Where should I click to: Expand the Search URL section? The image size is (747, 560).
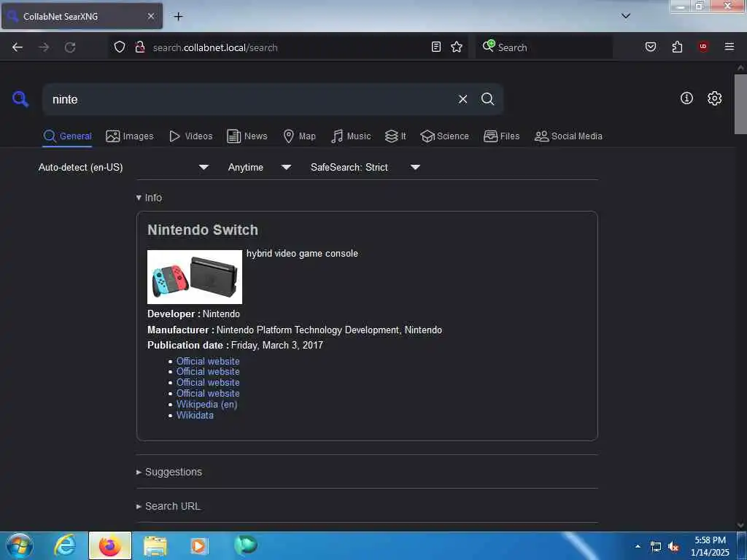(x=169, y=506)
